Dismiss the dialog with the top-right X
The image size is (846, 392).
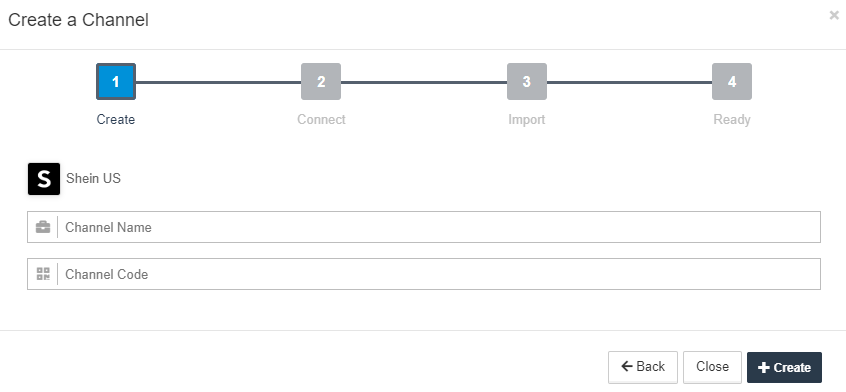pos(834,16)
